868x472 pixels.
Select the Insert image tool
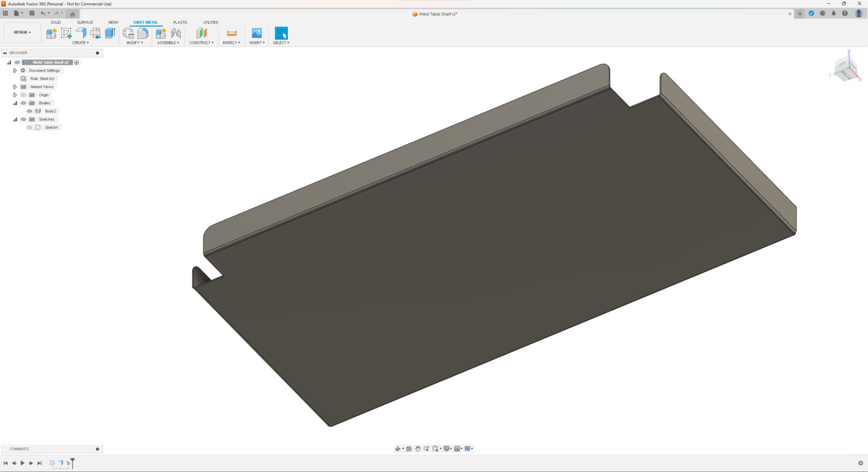pos(257,33)
